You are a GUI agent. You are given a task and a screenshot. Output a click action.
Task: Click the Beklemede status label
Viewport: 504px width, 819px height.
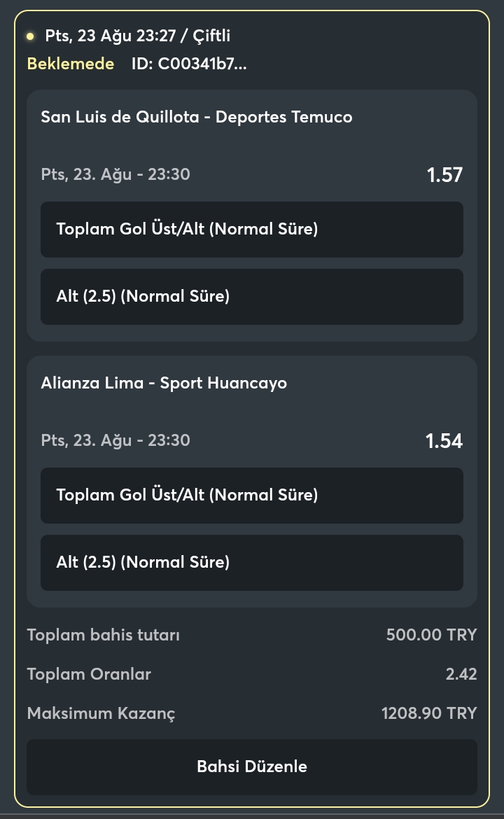[x=71, y=64]
